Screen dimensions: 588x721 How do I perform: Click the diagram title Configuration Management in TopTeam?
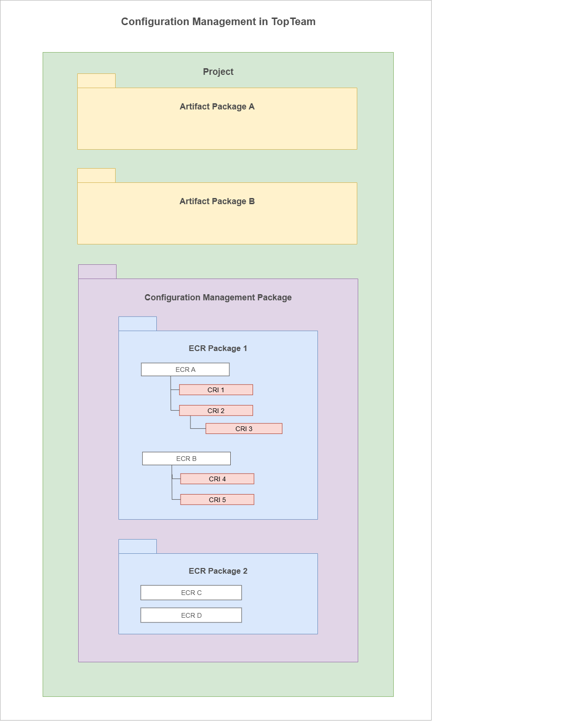218,22
